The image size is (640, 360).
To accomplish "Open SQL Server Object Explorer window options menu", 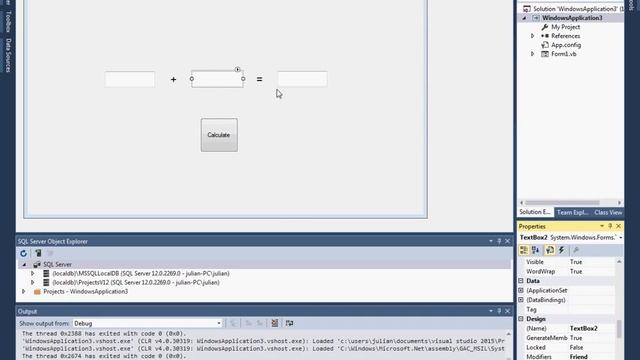I will 491,241.
